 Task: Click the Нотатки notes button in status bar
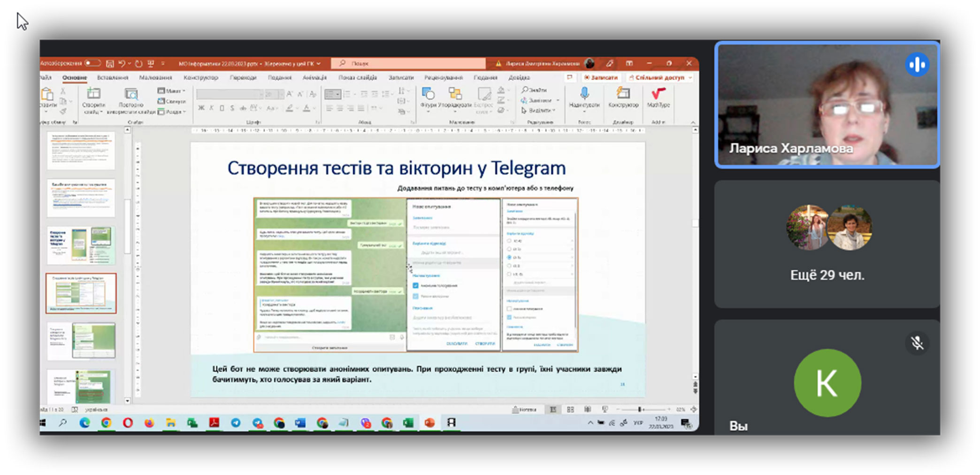[524, 409]
